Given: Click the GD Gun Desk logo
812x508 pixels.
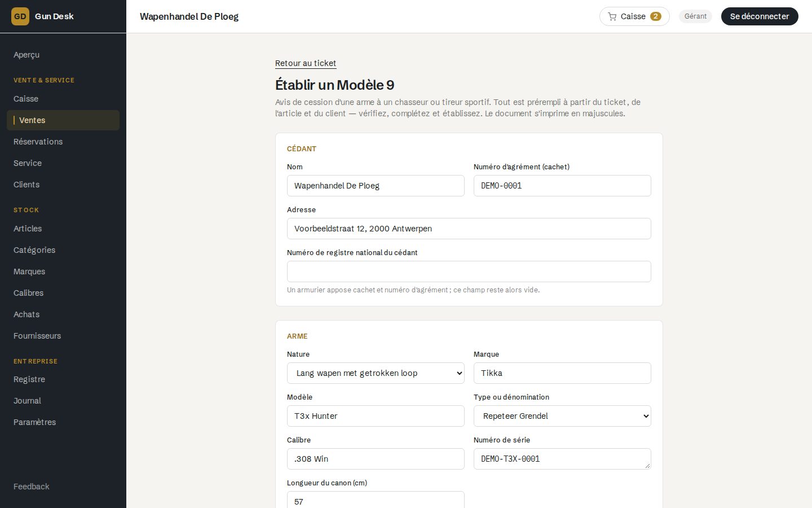Looking at the screenshot, I should [42, 16].
